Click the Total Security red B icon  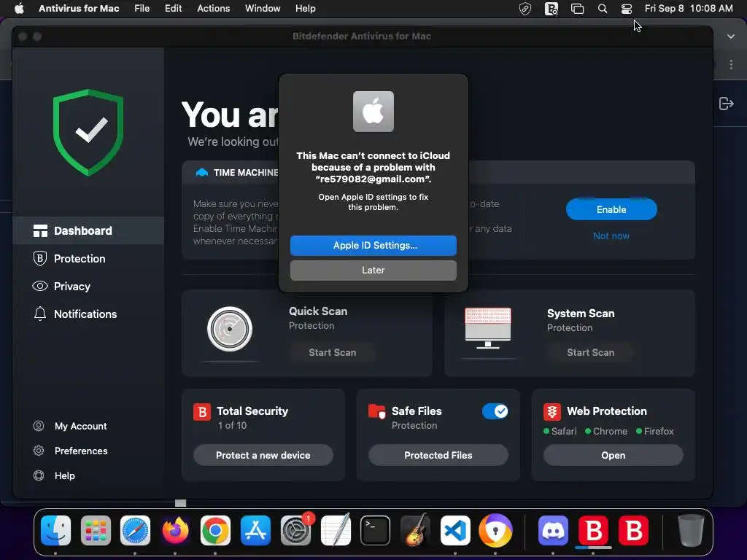202,411
